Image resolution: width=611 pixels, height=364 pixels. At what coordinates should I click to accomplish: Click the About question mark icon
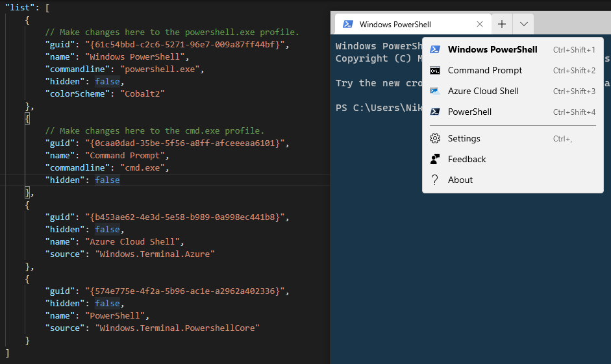[x=435, y=180]
